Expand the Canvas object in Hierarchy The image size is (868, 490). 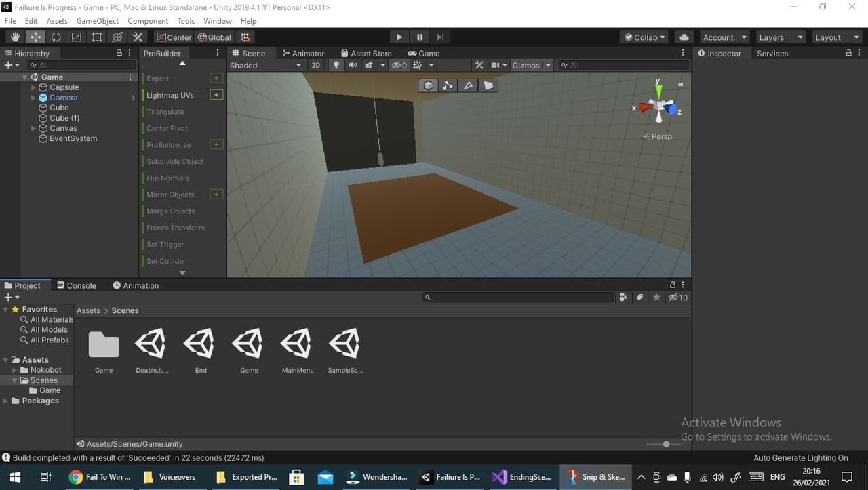34,128
